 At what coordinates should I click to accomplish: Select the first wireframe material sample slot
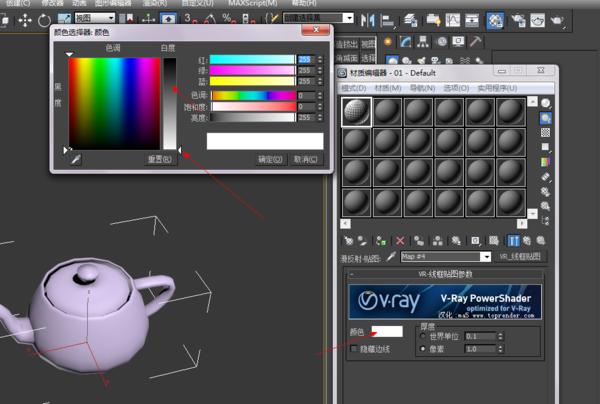pos(356,112)
